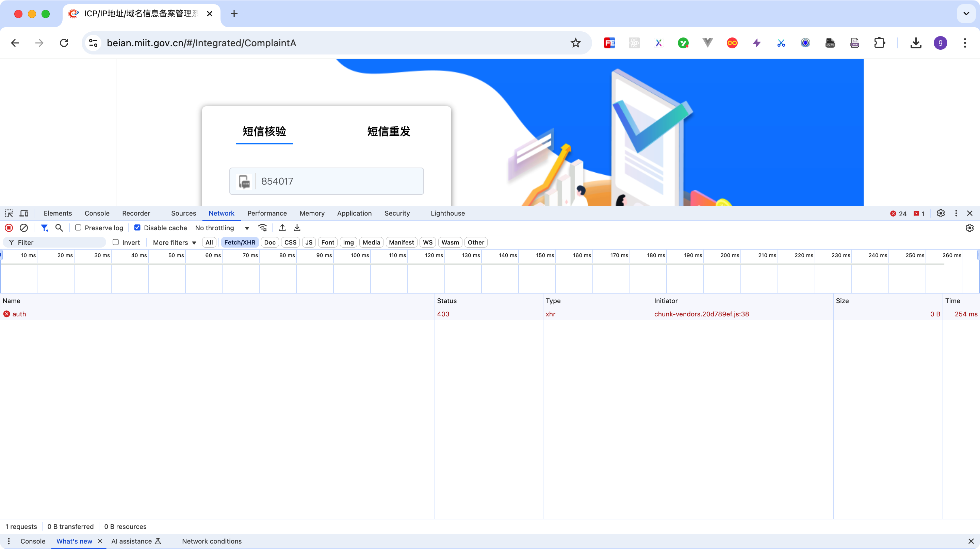
Task: Open Application panel
Action: coord(354,213)
